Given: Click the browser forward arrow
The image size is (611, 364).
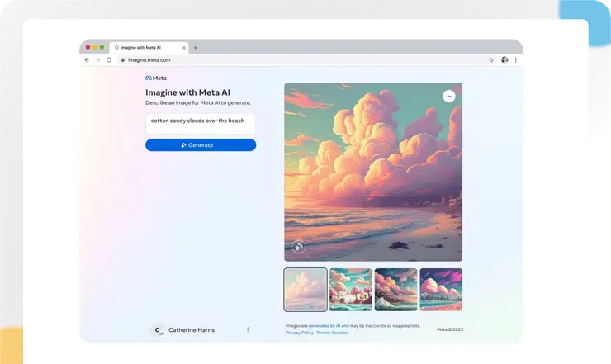Looking at the screenshot, I should click(x=97, y=60).
